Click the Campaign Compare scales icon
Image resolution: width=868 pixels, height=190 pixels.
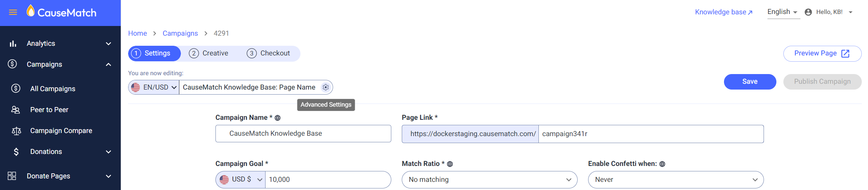click(16, 131)
